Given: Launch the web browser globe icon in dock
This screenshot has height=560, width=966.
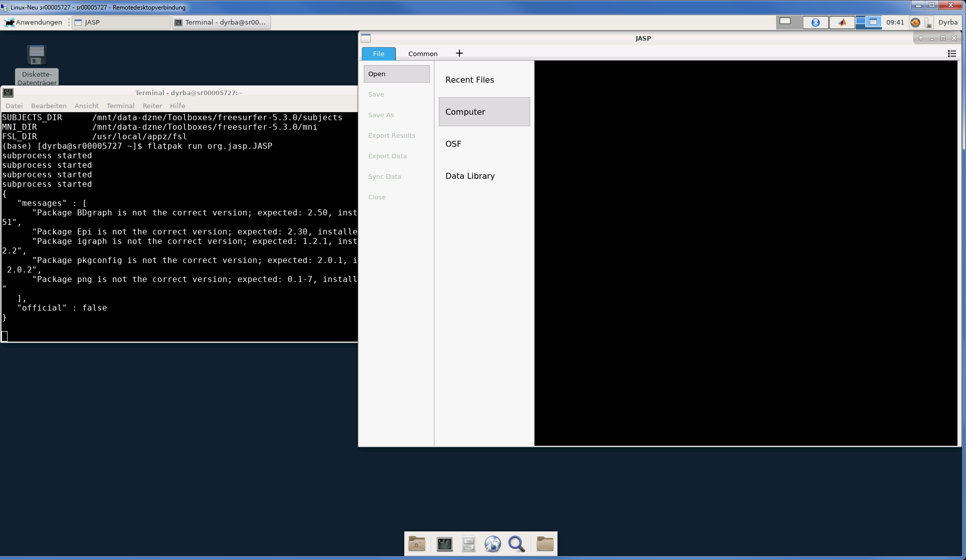Looking at the screenshot, I should tap(493, 543).
